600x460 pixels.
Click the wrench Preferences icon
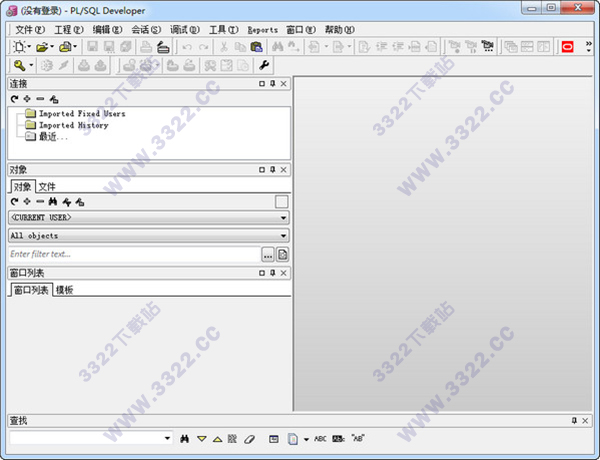point(264,65)
